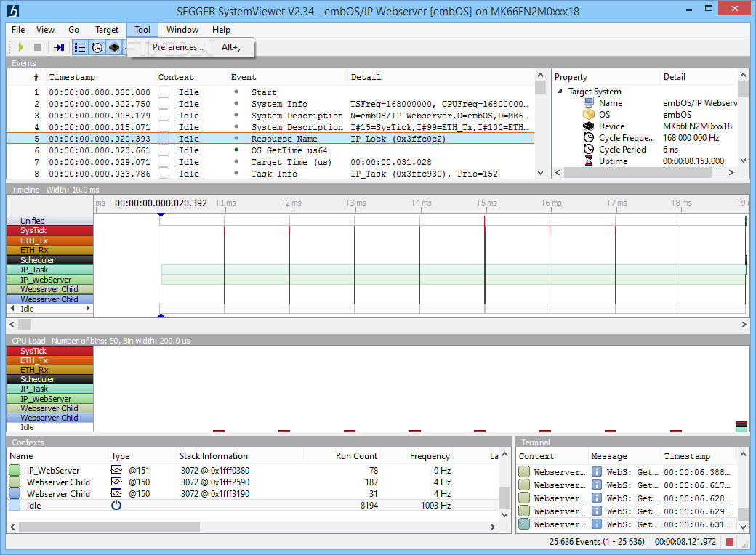Click the Cycle Period clock icon
The height and width of the screenshot is (555, 756).
pyautogui.click(x=589, y=150)
